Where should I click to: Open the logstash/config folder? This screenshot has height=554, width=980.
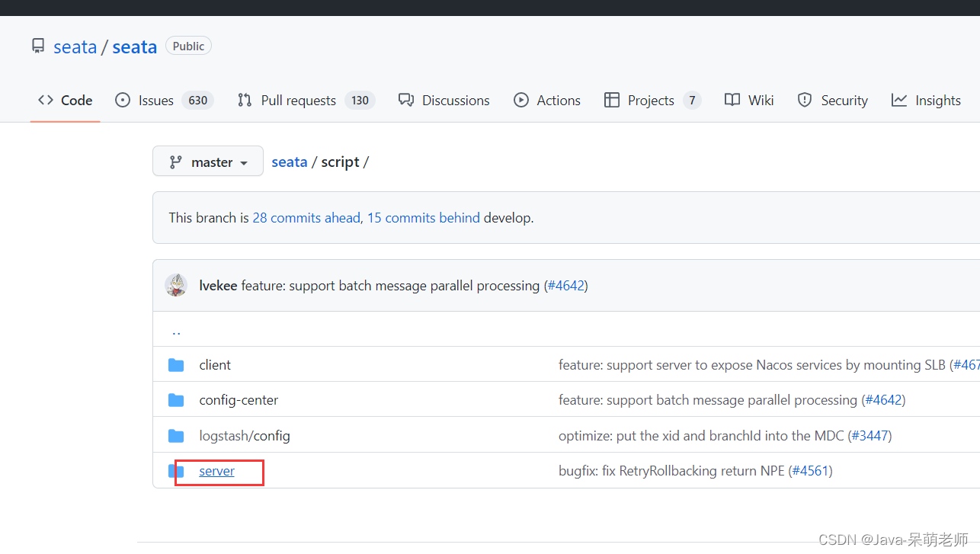(245, 435)
